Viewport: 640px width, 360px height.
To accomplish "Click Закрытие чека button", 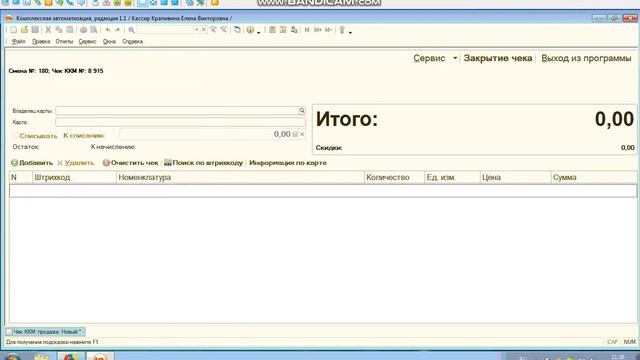I will (x=498, y=58).
